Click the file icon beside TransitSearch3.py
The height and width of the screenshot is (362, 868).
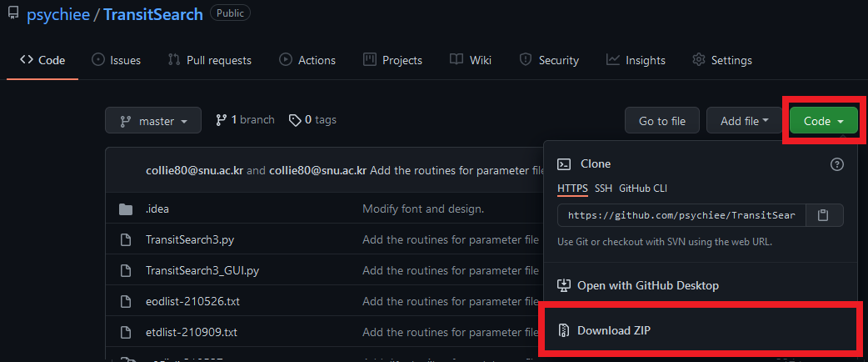point(126,240)
